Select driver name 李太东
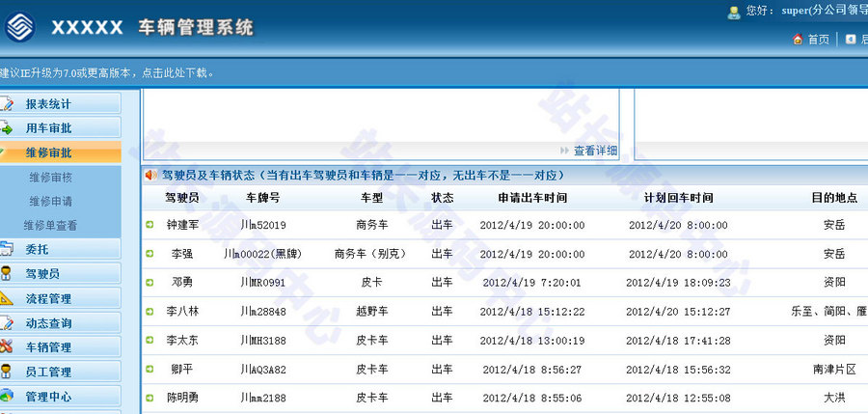 pyautogui.click(x=182, y=340)
